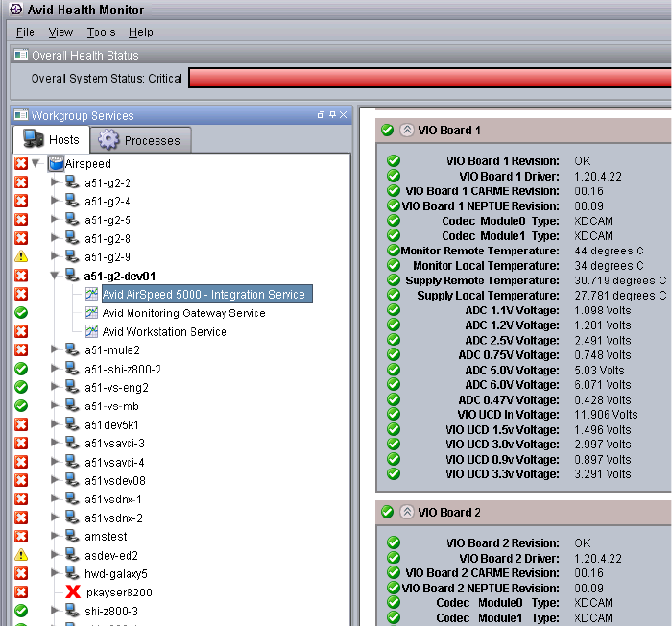672x626 pixels.
Task: Click the check icon for ADC 5.0V Voltage
Action: [394, 370]
